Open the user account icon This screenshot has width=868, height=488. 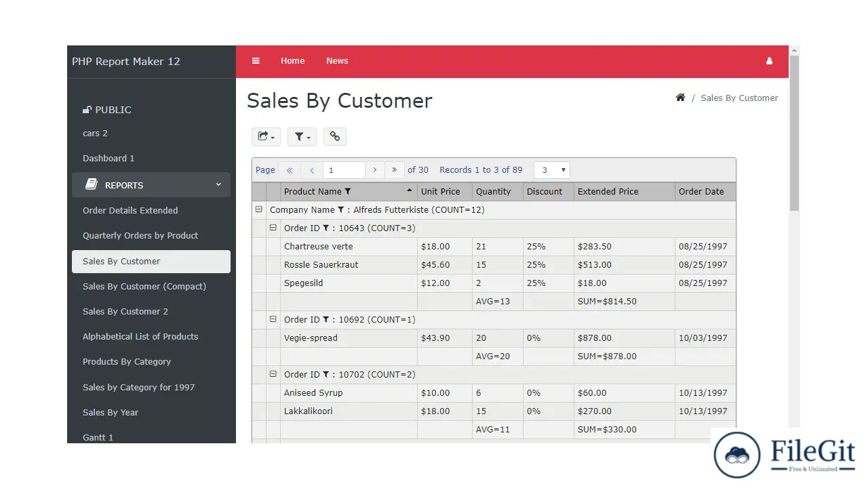coord(769,61)
